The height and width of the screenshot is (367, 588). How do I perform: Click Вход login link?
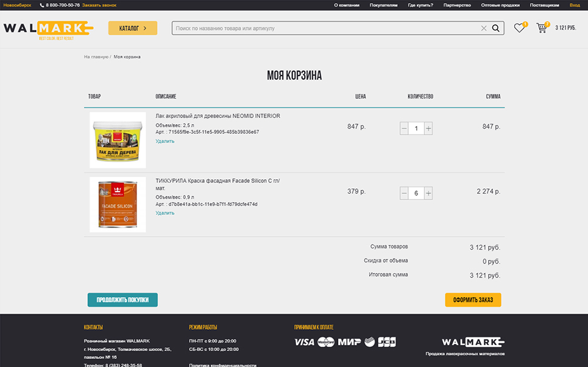point(575,5)
